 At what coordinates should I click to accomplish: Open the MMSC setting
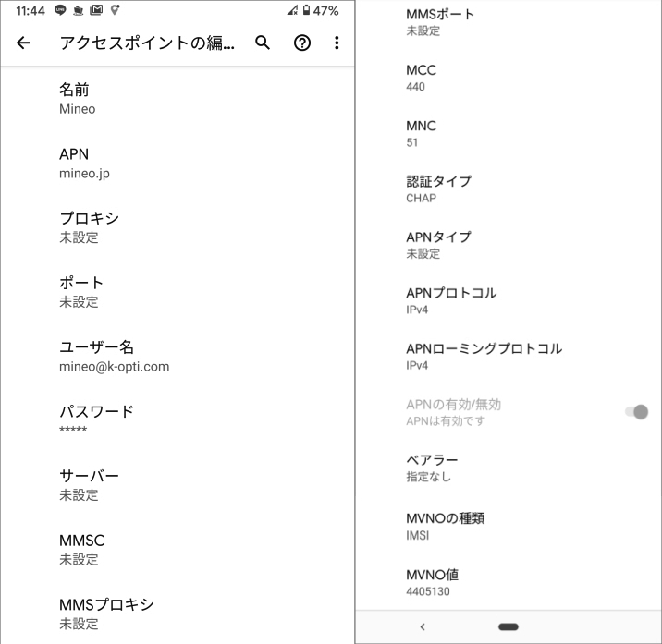coord(178,550)
